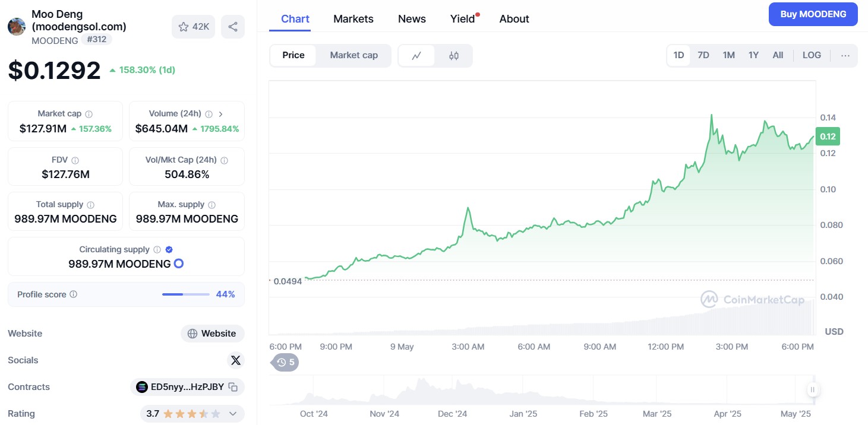
Task: Switch to line chart view icon
Action: click(416, 56)
